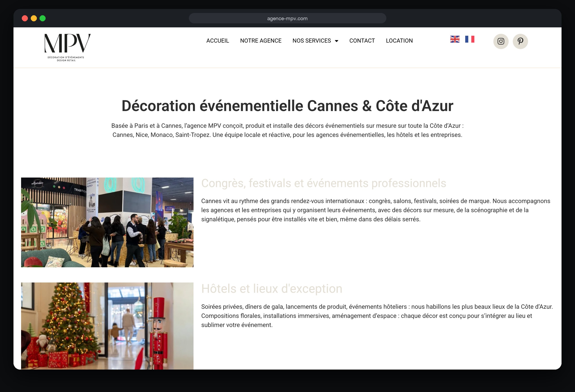
Task: Expand the Nos Services dropdown arrow
Action: (x=336, y=41)
